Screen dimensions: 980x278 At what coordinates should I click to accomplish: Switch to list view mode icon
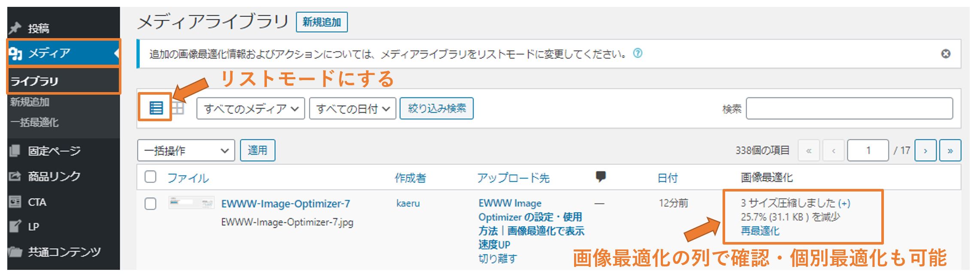pos(156,108)
